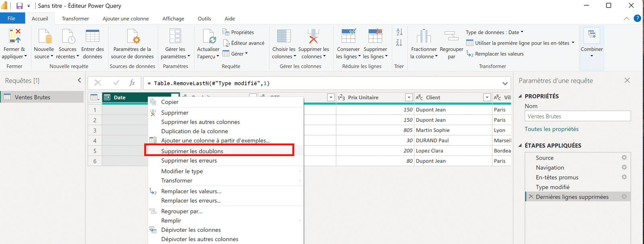The width and height of the screenshot is (644, 244).
Task: Click Regrouper par ribbon icon
Action: click(x=452, y=36)
